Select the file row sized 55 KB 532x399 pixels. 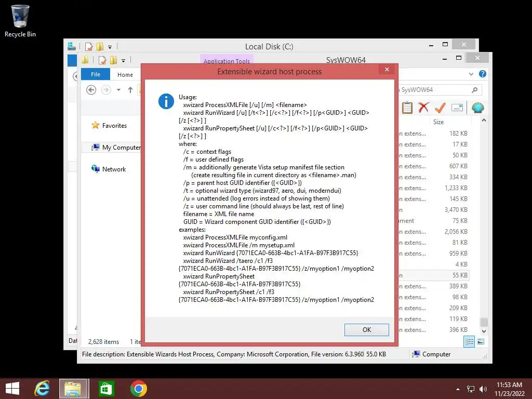(x=433, y=275)
